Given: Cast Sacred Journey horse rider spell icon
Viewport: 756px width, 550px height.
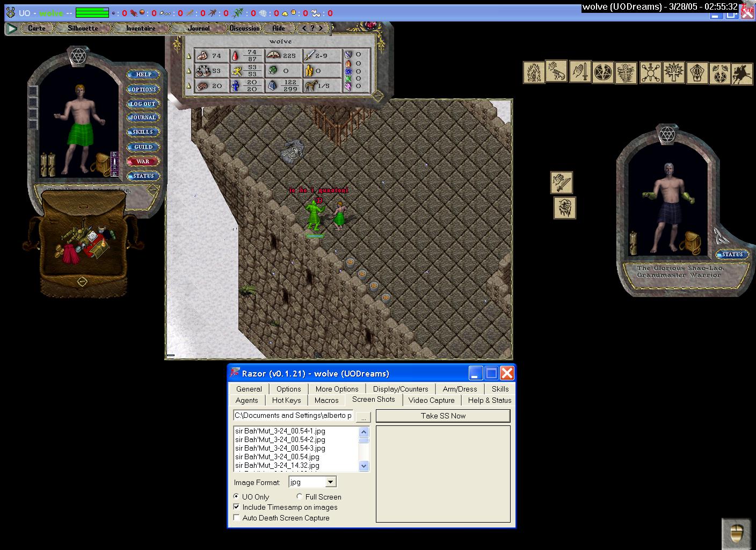Looking at the screenshot, I should 742,73.
